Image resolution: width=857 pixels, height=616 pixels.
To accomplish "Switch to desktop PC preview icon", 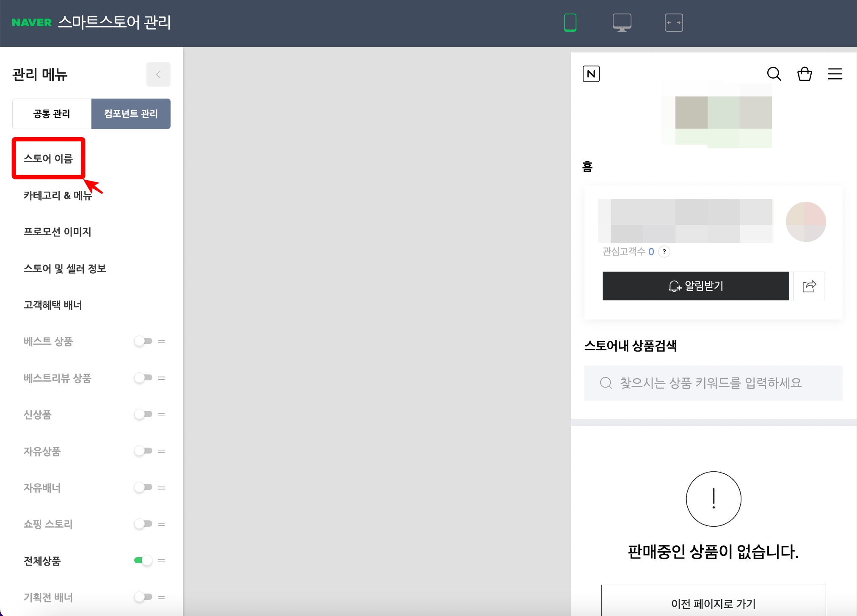I will click(622, 22).
